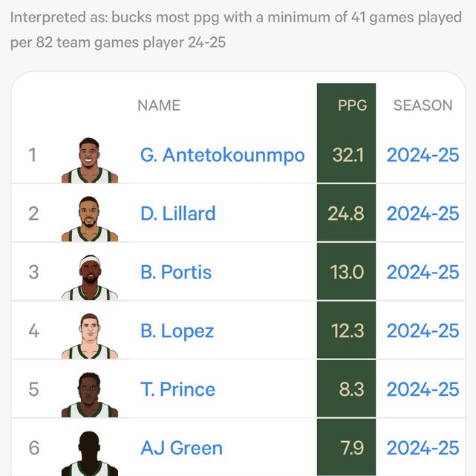Image resolution: width=476 pixels, height=476 pixels.
Task: Open D. Lillard player page
Action: [177, 214]
